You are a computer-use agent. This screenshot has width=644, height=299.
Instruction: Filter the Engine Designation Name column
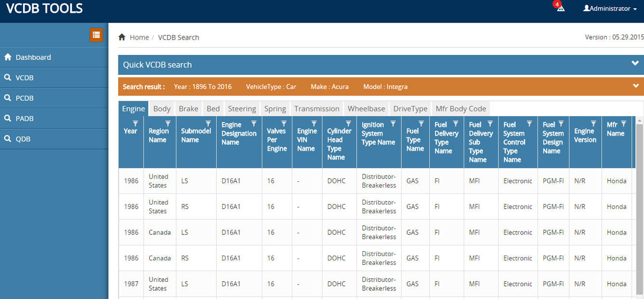coord(254,123)
